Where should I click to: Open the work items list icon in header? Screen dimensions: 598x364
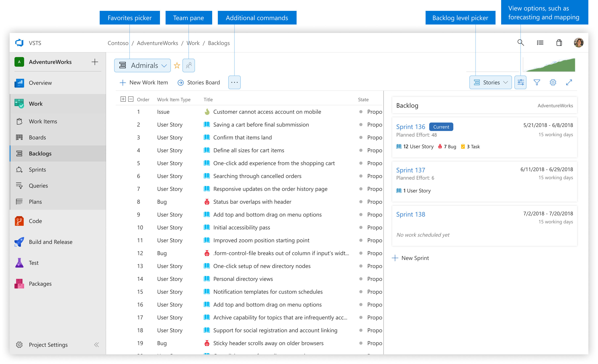pyautogui.click(x=540, y=43)
